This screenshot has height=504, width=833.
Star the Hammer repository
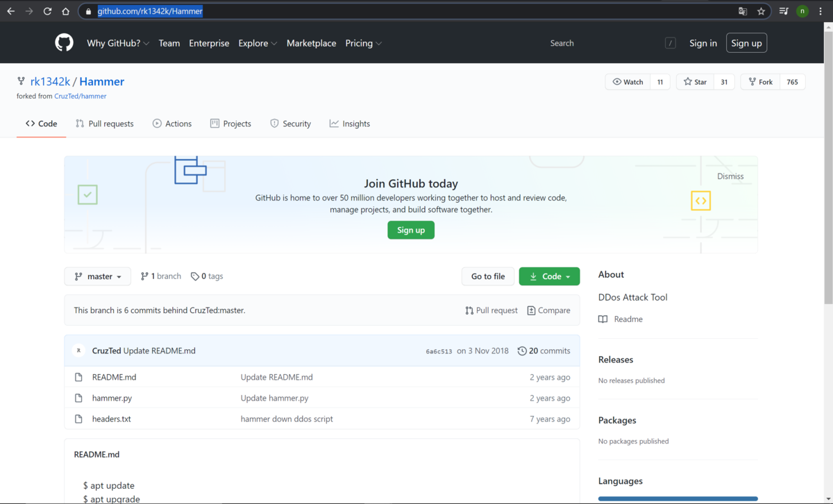696,82
